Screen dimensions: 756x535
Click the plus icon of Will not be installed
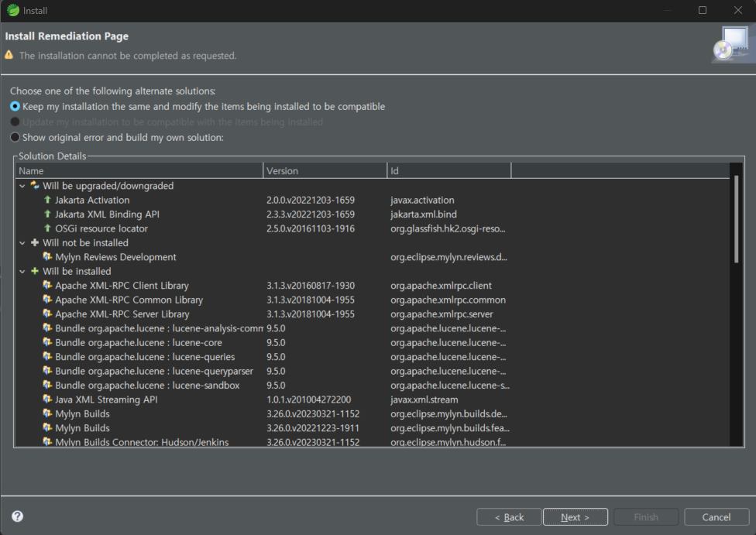point(35,242)
